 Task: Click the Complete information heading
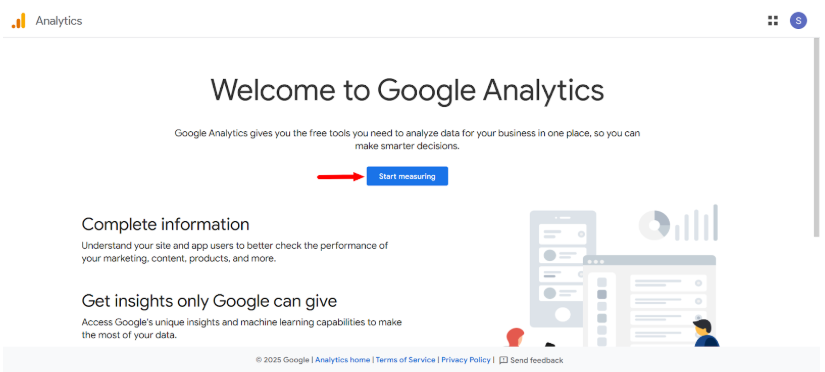165,224
